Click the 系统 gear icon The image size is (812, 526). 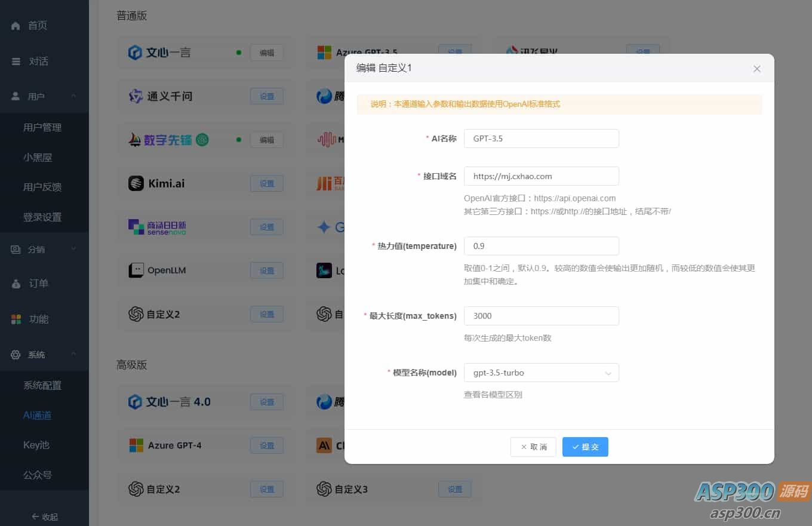[x=15, y=355]
